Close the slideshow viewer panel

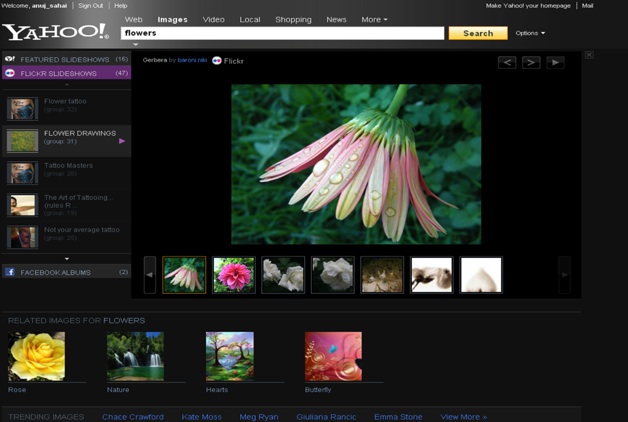pyautogui.click(x=589, y=55)
